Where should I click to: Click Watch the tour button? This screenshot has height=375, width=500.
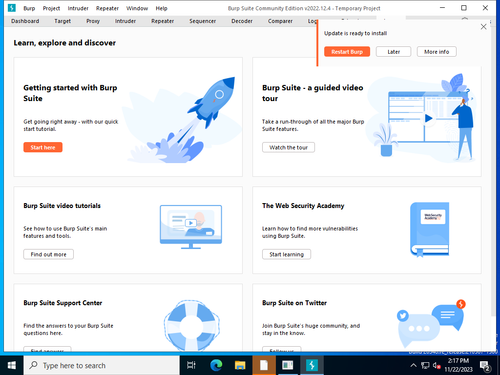(289, 147)
